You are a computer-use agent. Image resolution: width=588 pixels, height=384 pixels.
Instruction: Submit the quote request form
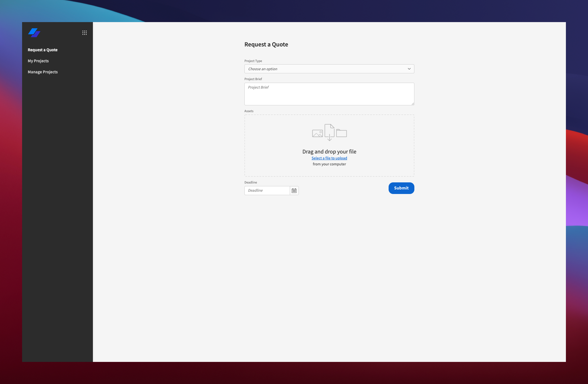[x=401, y=188]
